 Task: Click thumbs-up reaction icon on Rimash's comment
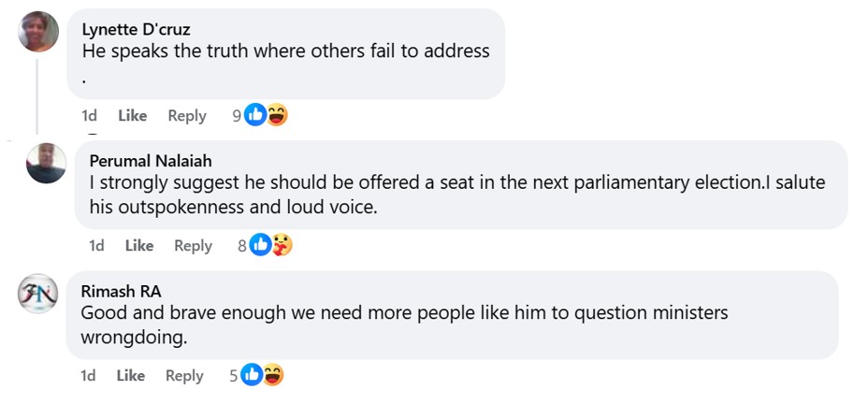252,375
